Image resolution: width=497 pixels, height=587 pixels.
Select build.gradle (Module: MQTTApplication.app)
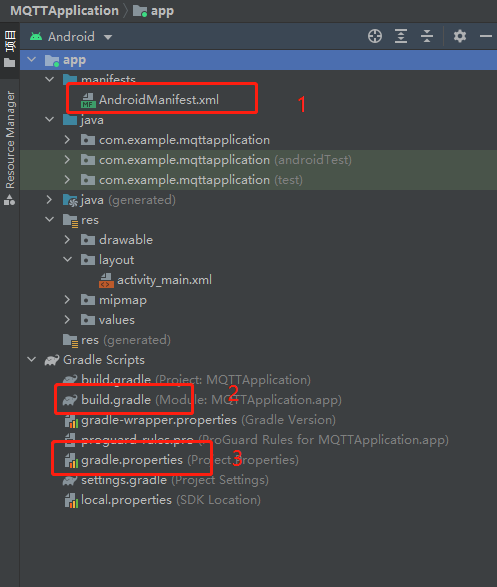pyautogui.click(x=211, y=400)
